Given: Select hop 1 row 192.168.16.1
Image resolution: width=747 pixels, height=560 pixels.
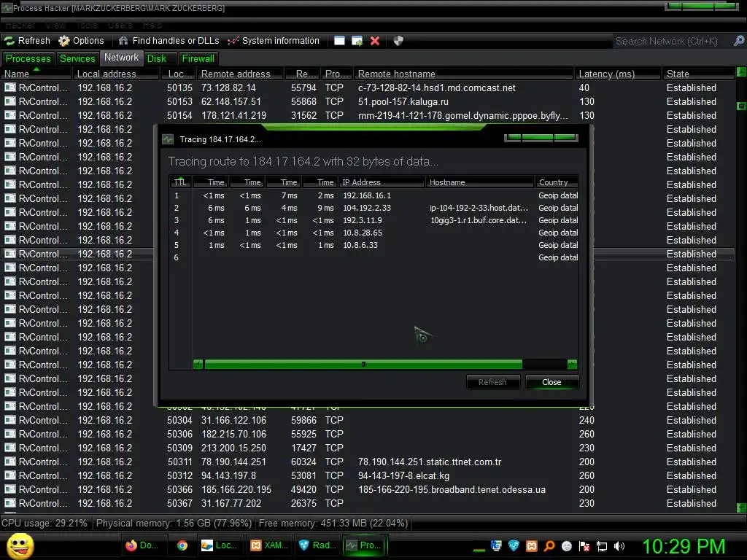Looking at the screenshot, I should (374, 195).
